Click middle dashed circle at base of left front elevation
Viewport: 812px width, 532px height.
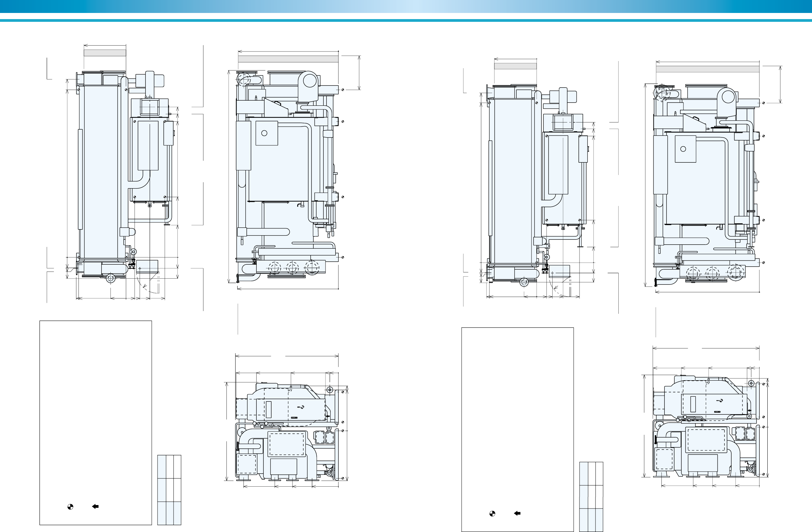(292, 268)
